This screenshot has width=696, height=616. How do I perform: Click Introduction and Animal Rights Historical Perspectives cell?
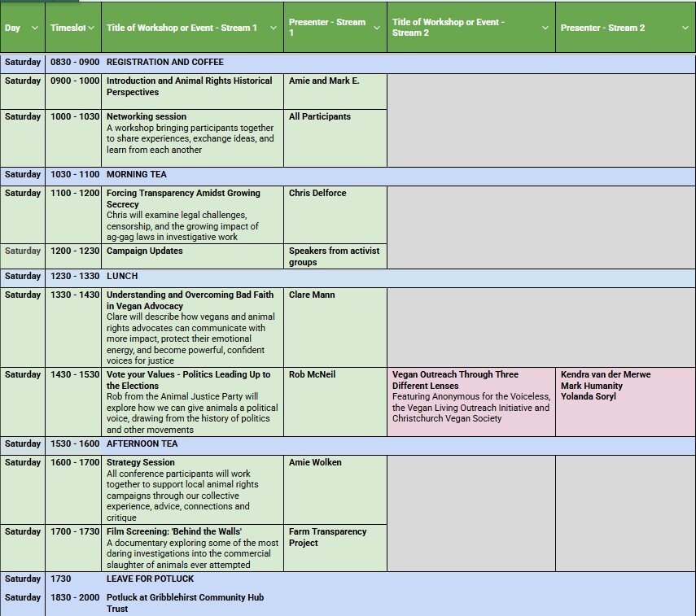point(192,91)
